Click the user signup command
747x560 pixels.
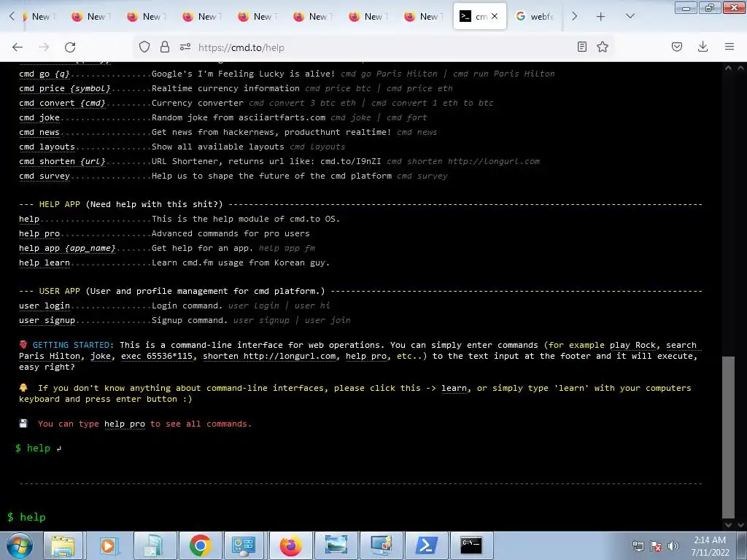47,321
